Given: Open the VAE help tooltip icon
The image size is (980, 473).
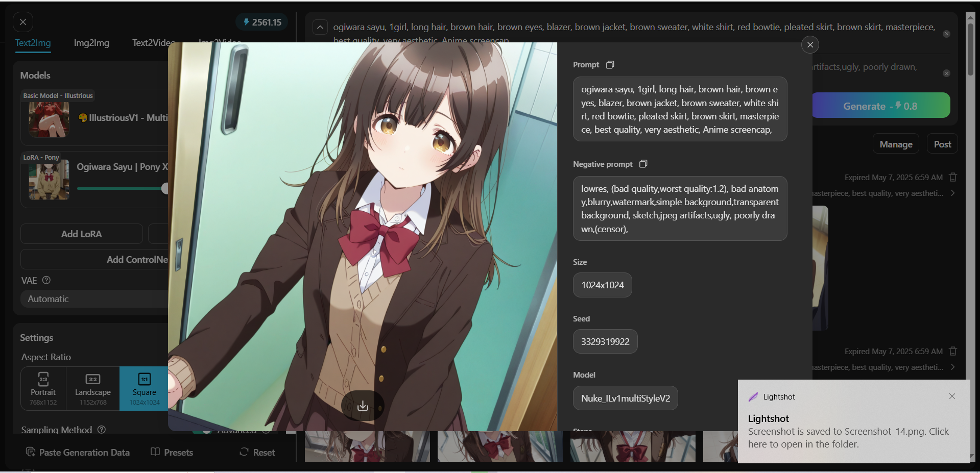Looking at the screenshot, I should (x=46, y=280).
